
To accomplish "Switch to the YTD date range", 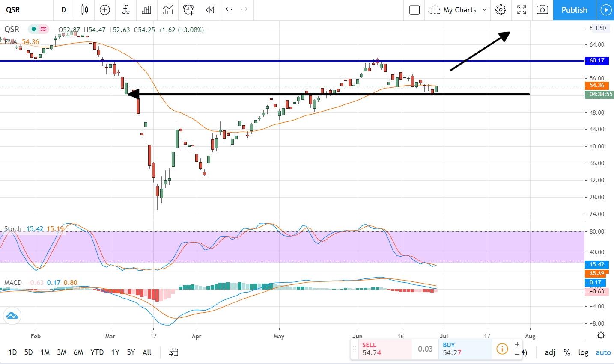I will (x=97, y=352).
